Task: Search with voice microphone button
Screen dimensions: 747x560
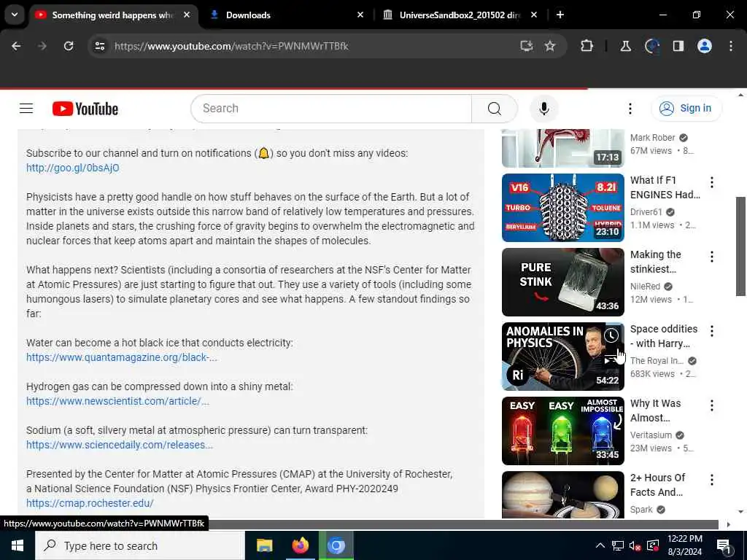Action: click(x=544, y=109)
